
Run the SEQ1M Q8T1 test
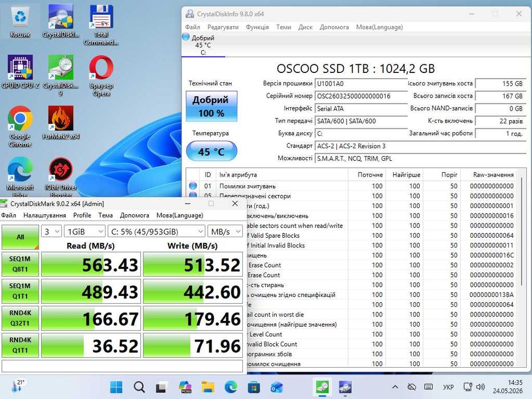(20, 264)
